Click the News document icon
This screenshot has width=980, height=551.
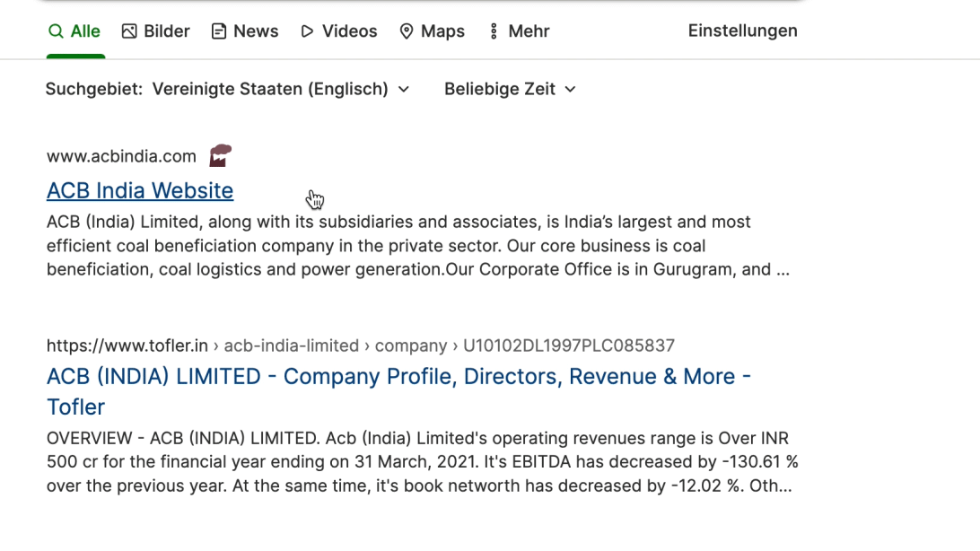219,31
